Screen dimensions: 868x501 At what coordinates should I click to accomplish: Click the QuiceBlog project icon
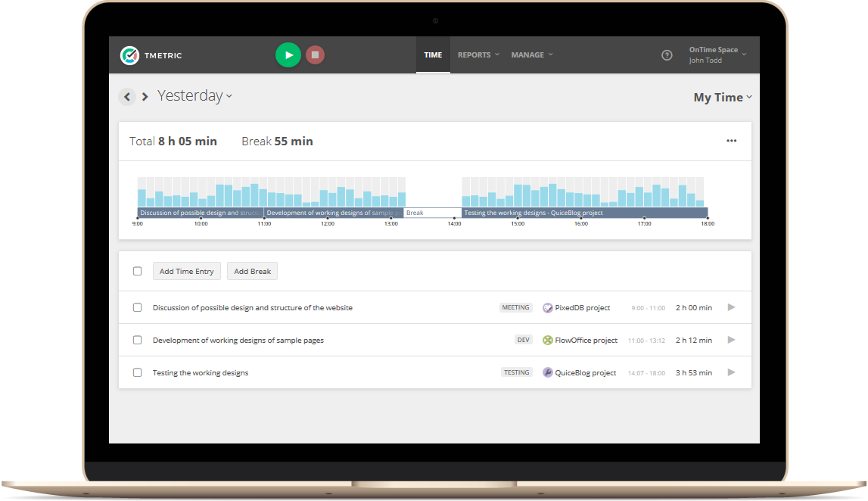click(547, 372)
